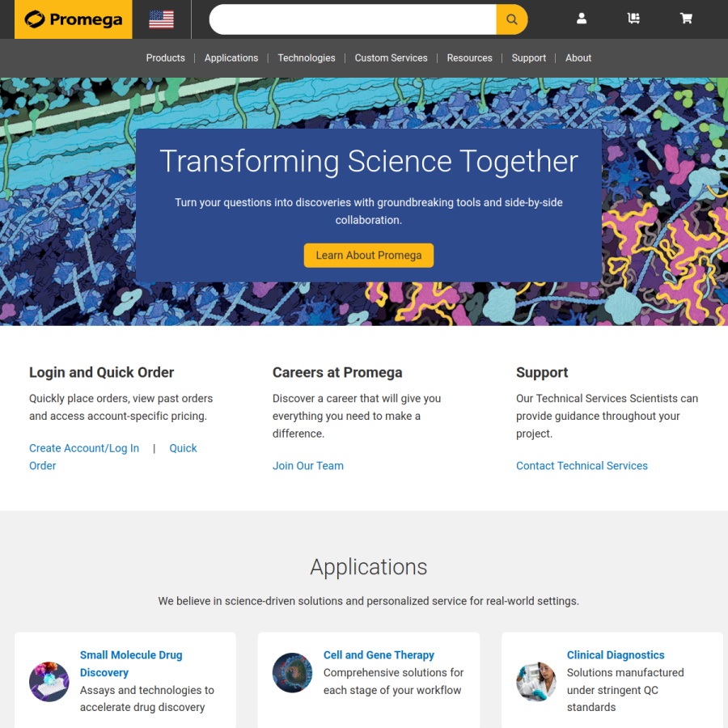This screenshot has height=728, width=728.
Task: Follow the Join Our Team link
Action: (x=308, y=466)
